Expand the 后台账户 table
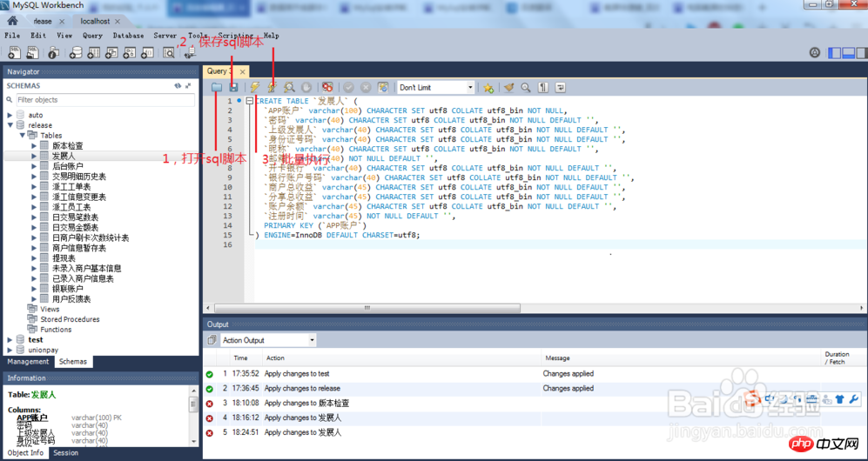Image resolution: width=868 pixels, height=461 pixels. [x=34, y=166]
